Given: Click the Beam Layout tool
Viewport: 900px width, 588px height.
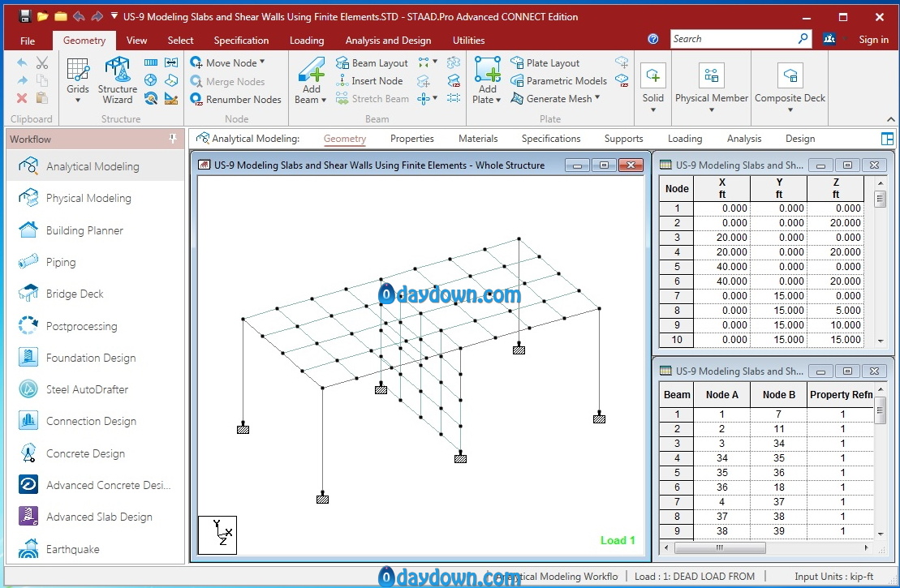Looking at the screenshot, I should pos(372,62).
